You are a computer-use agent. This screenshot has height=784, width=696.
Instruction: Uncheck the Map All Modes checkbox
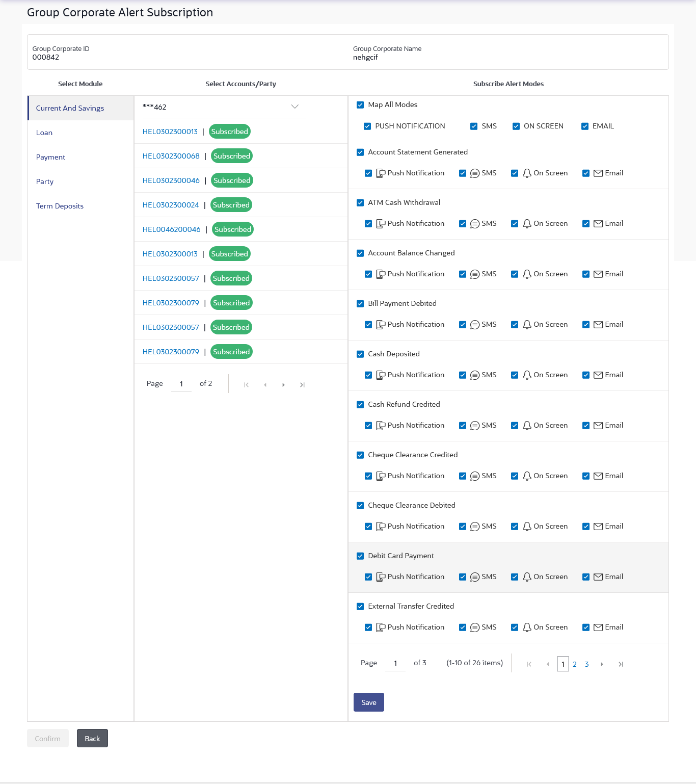pos(360,105)
